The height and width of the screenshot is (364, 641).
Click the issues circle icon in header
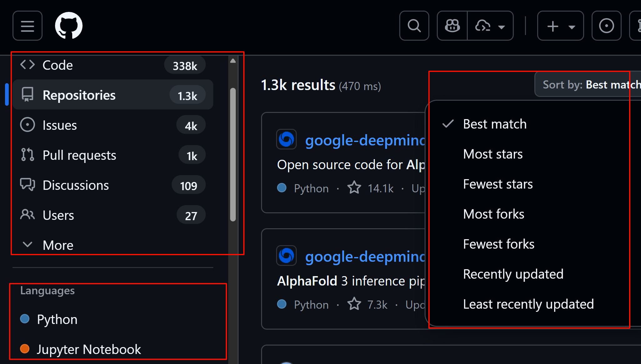tap(606, 26)
